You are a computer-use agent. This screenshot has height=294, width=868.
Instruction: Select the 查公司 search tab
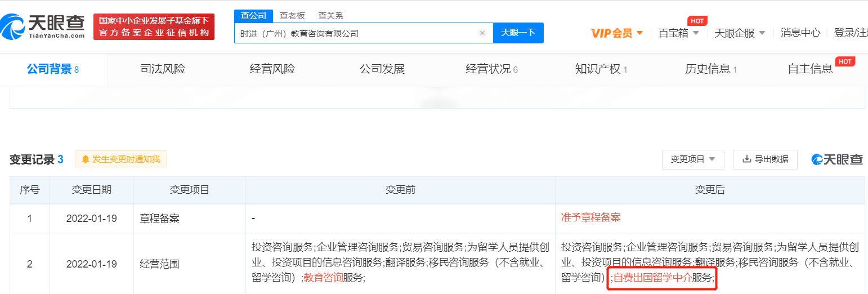[253, 16]
